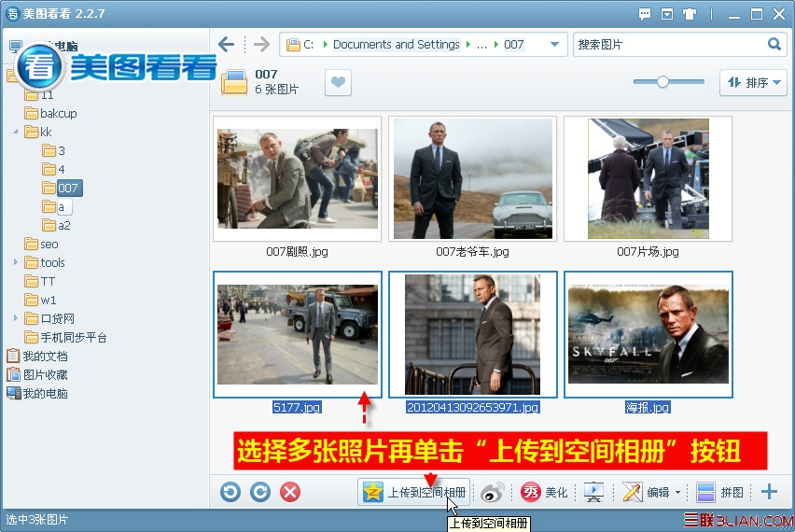Screen dimensions: 795x532
Task: Select folder bakcup in tree
Action: (50, 113)
